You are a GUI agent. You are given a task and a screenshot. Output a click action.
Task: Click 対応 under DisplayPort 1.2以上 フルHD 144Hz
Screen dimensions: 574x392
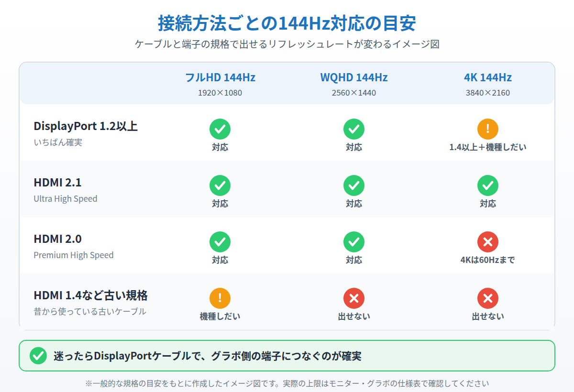(x=220, y=147)
